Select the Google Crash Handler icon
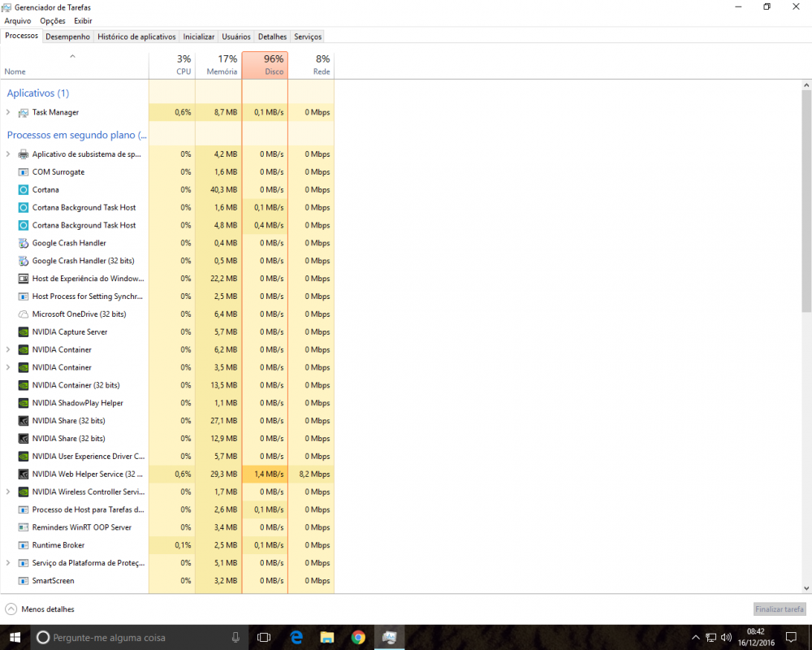The height and width of the screenshot is (650, 812). point(24,243)
